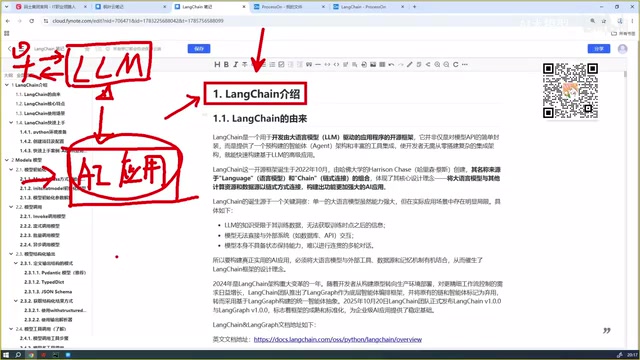Click the blue 保存 save button
This screenshot has width=640, height=360.
pos(199,49)
